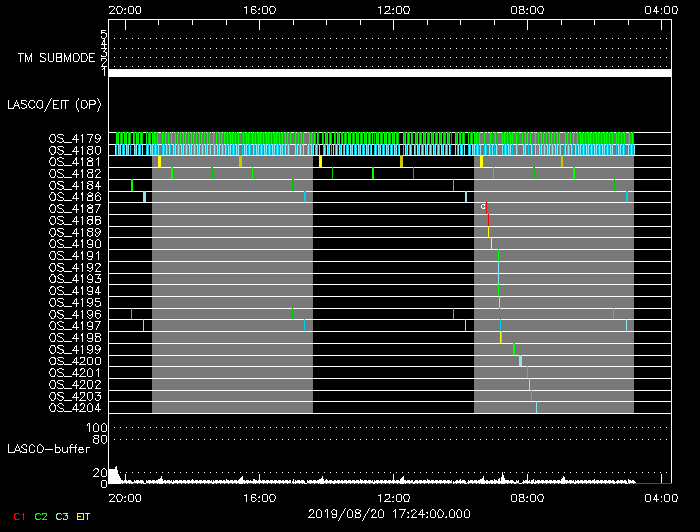
Task: Click the 12:00 label on the top axis
Action: [393, 9]
